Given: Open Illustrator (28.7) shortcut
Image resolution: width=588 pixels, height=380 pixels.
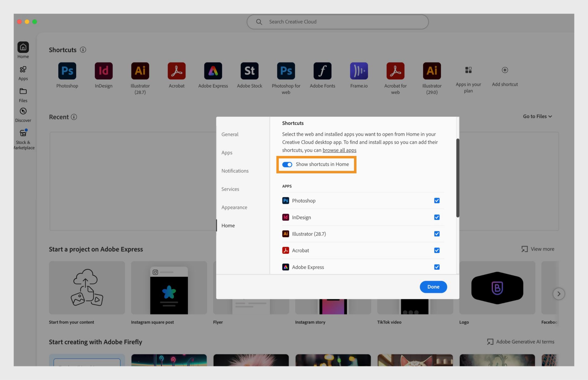Looking at the screenshot, I should pos(140,71).
